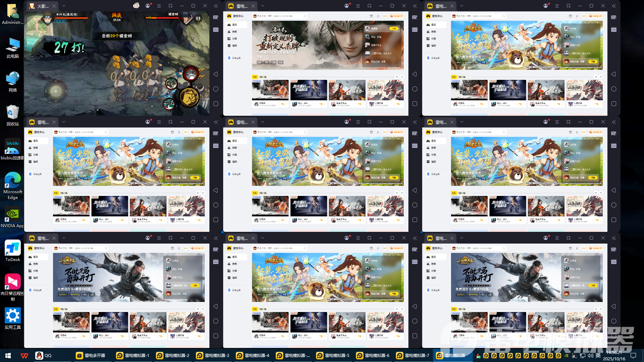
Task: Open the 实用工具 gear desktop icon
Action: pos(13,319)
